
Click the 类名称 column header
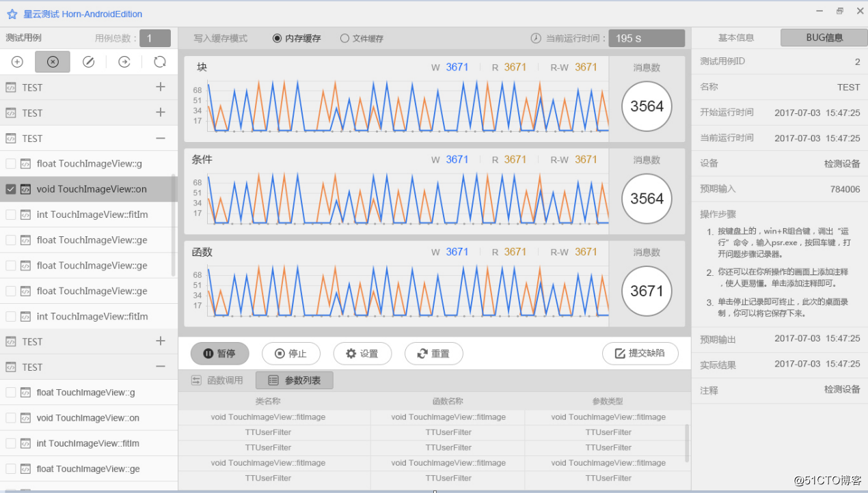268,401
